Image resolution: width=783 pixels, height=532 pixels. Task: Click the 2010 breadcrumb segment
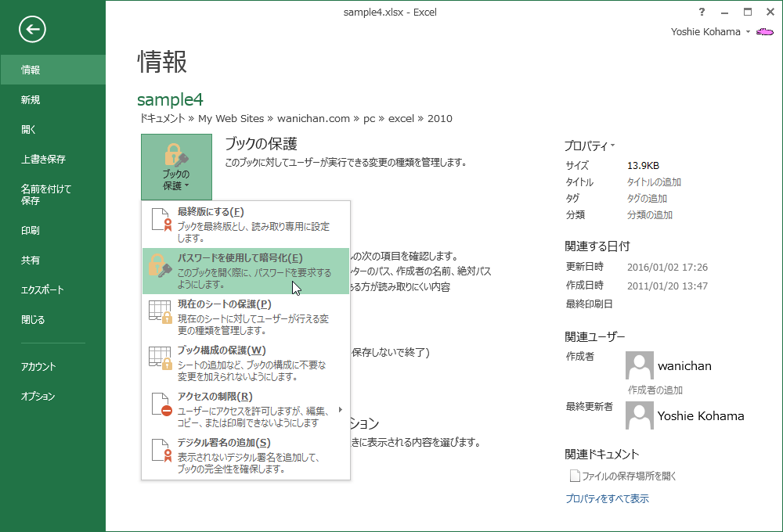440,119
